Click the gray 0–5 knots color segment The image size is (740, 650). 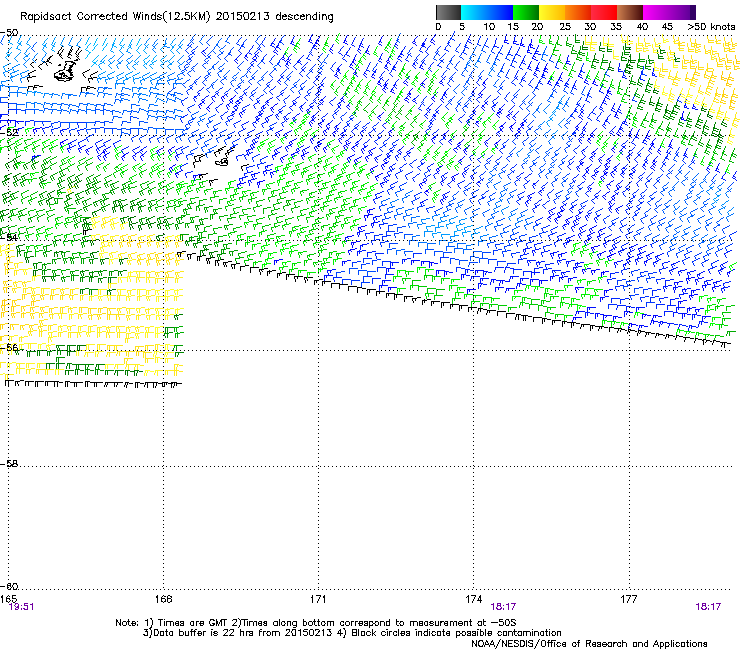click(x=448, y=12)
